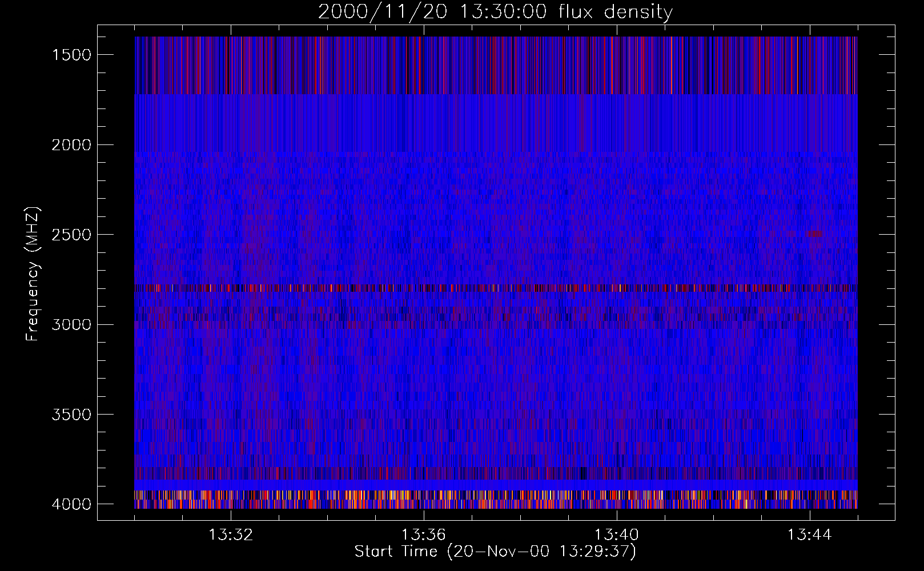This screenshot has height=571, width=924.
Task: Select the 2000 frequency tick label
Action: click(71, 145)
